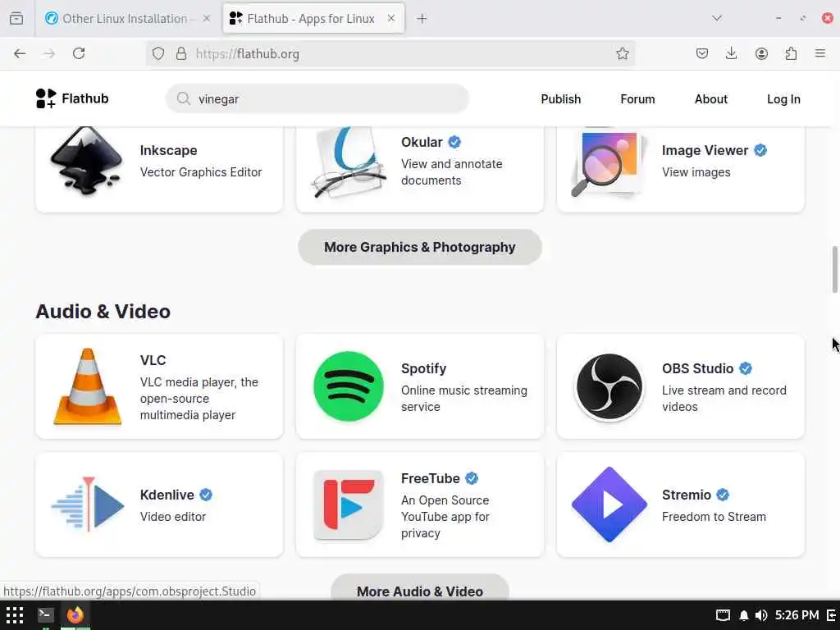Open the applications grid menu
Viewport: 840px width, 630px height.
click(x=15, y=615)
